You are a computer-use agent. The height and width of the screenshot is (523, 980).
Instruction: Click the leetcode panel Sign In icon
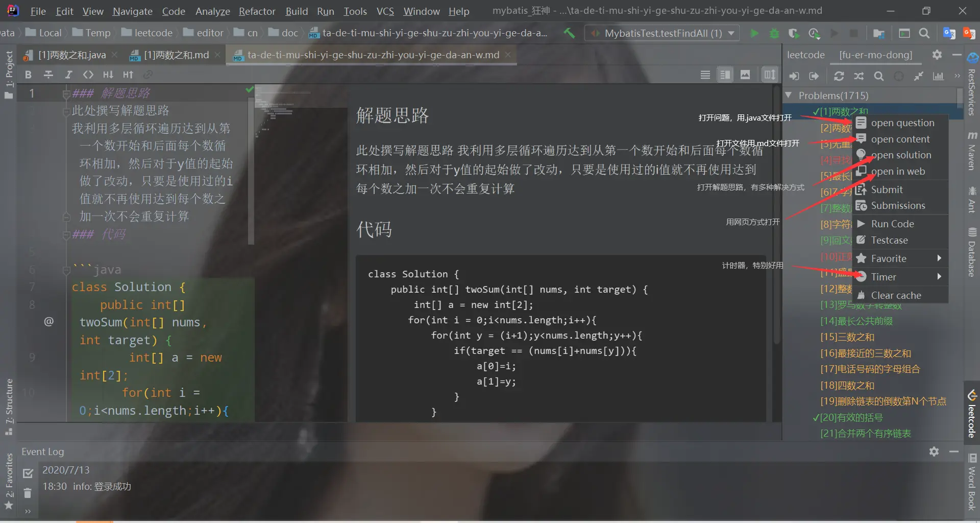pyautogui.click(x=794, y=76)
